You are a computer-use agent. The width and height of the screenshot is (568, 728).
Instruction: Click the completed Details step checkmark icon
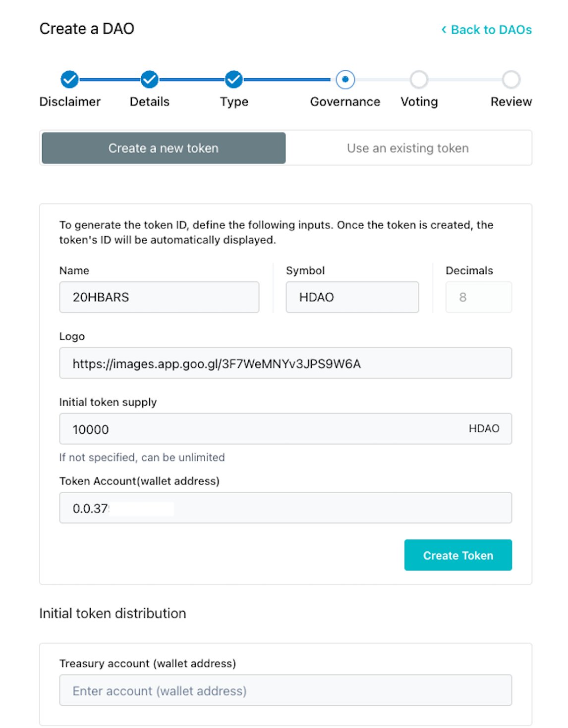coord(149,79)
